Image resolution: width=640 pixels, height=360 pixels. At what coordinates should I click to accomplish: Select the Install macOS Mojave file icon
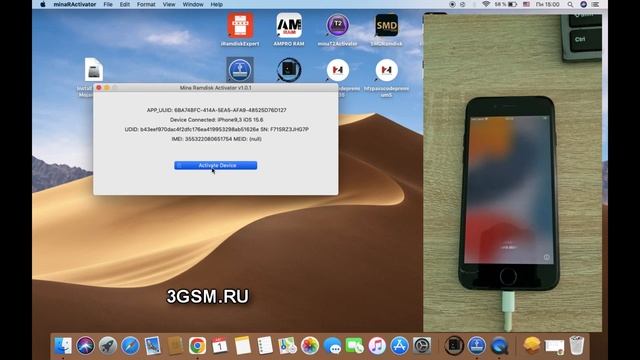coord(93,69)
